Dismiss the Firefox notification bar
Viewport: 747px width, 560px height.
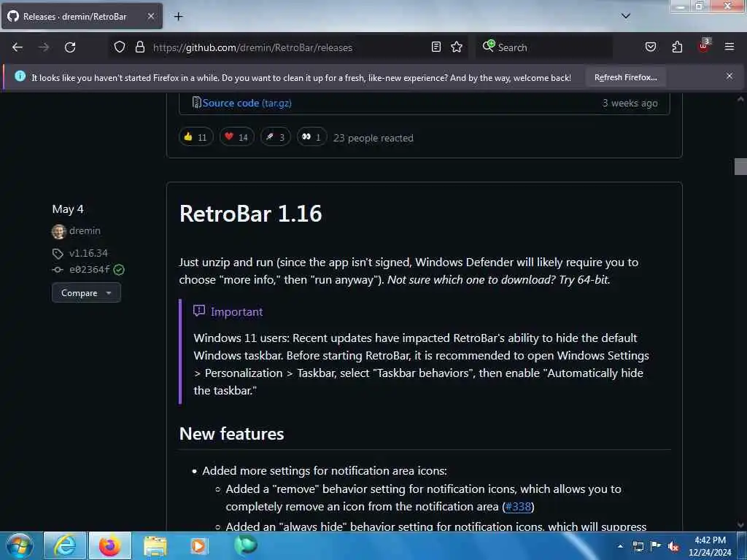729,76
